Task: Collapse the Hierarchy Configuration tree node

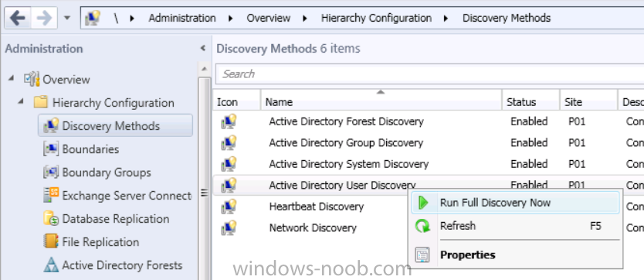Action: point(21,101)
